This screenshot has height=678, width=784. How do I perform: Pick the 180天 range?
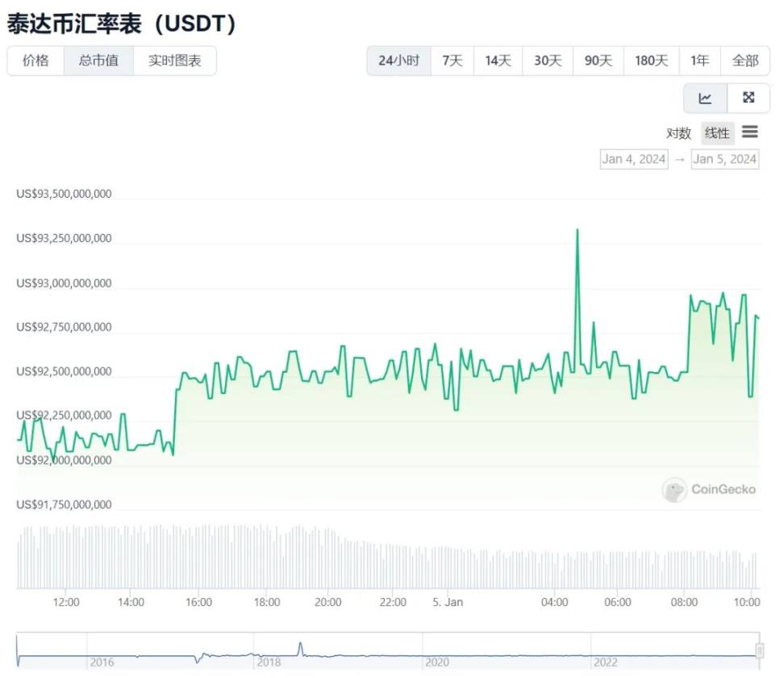[x=651, y=61]
